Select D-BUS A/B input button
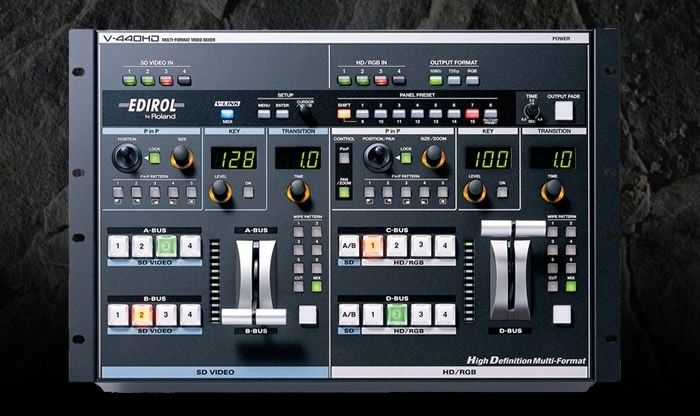Screen dimensions: 700x416 pyautogui.click(x=349, y=315)
